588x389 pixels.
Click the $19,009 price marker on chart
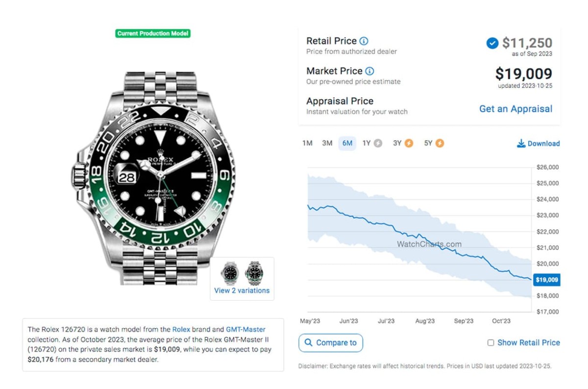coord(547,280)
